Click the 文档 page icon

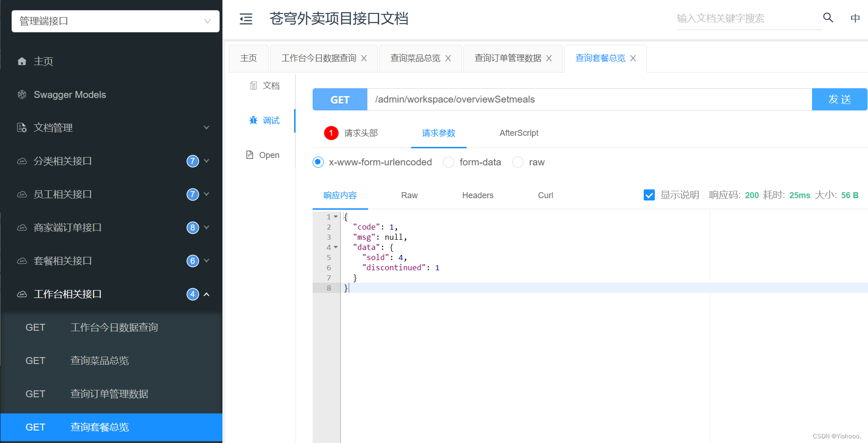point(253,85)
